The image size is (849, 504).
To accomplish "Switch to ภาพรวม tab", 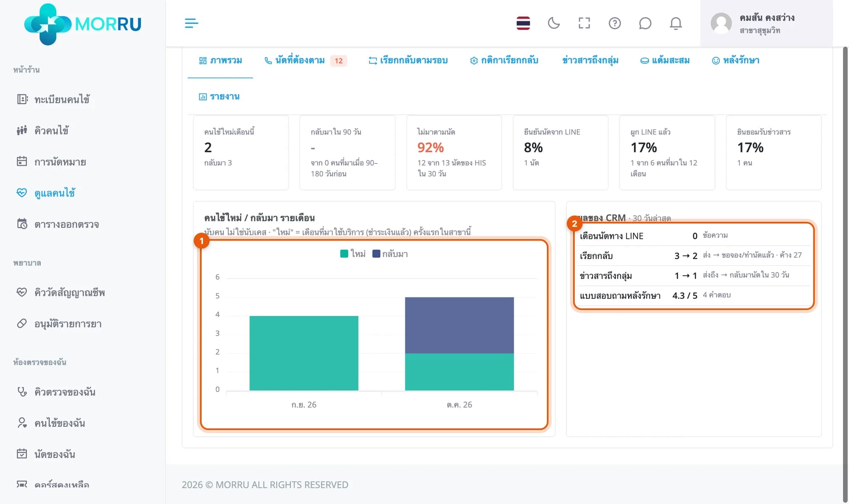I will pos(220,61).
